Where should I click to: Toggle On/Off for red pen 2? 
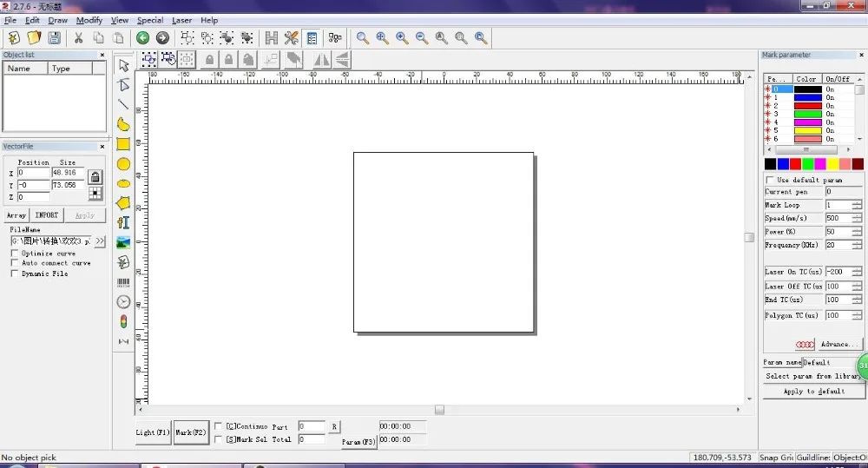tap(830, 106)
